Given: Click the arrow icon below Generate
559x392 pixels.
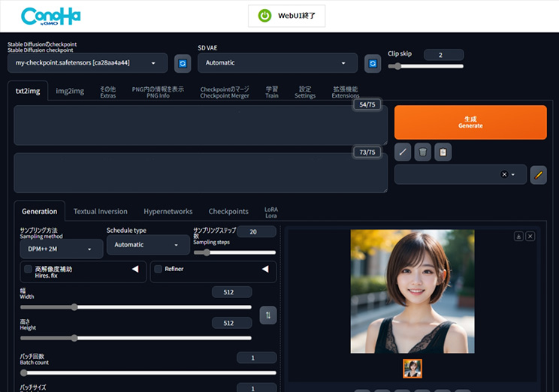Looking at the screenshot, I should click(403, 152).
